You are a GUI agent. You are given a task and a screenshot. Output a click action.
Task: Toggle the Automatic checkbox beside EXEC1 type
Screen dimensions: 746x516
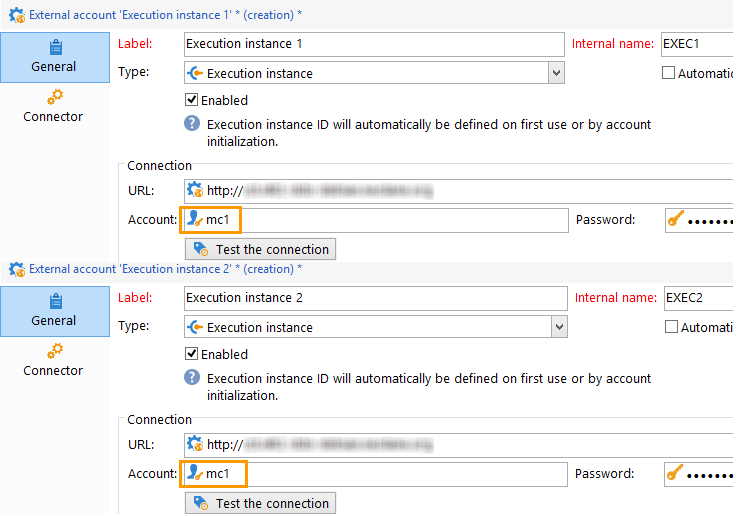click(669, 73)
